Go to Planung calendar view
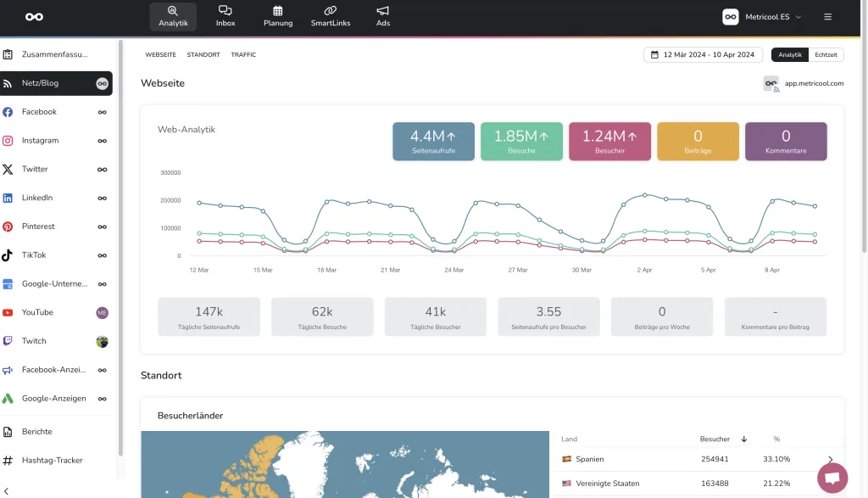 pyautogui.click(x=278, y=16)
